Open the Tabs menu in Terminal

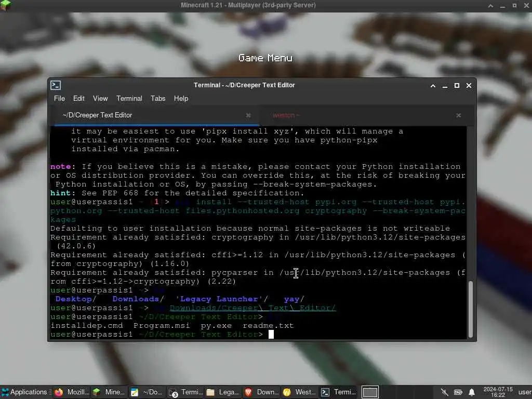[158, 98]
